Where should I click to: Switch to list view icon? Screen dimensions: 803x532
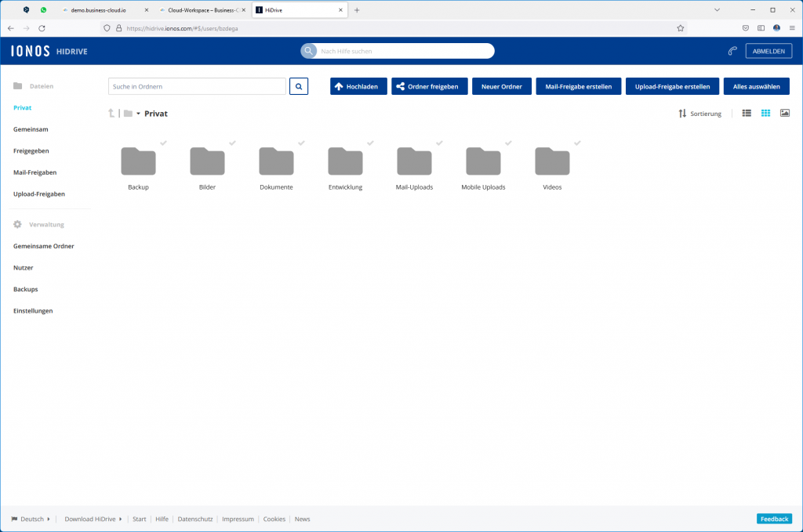coord(747,114)
